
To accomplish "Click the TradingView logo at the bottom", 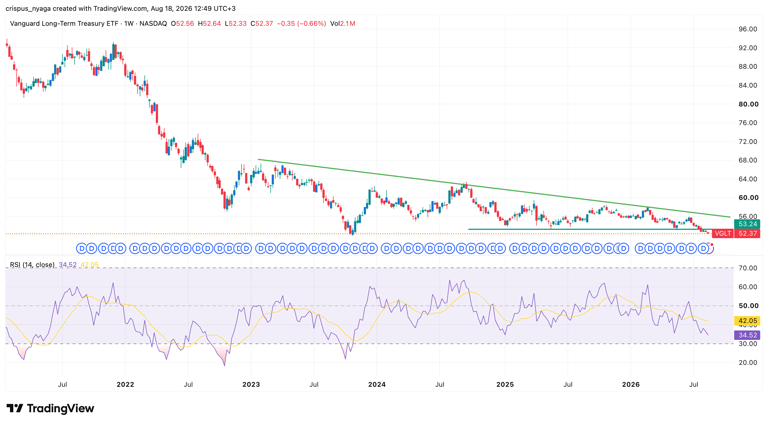I will (x=50, y=408).
